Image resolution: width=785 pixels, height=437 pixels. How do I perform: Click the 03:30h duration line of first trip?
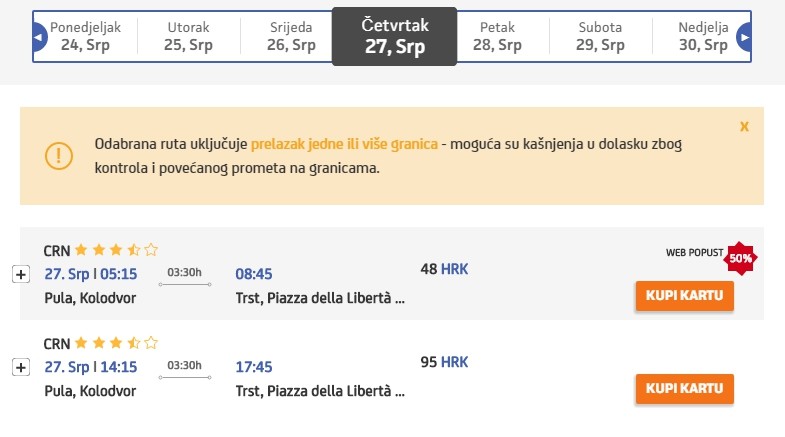pyautogui.click(x=185, y=282)
